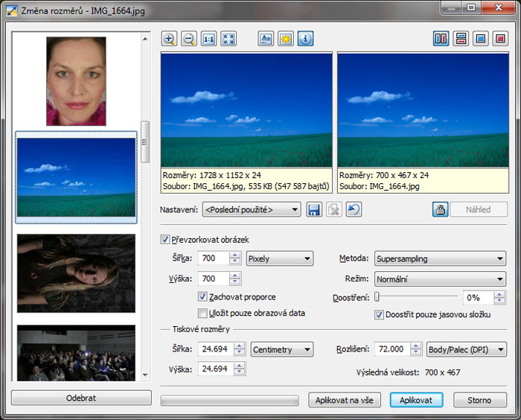Toggle the image info icon

point(305,39)
